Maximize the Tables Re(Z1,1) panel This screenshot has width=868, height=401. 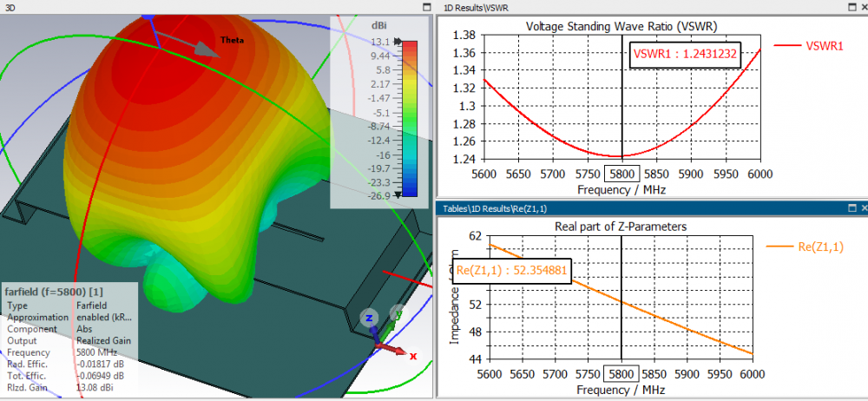852,208
